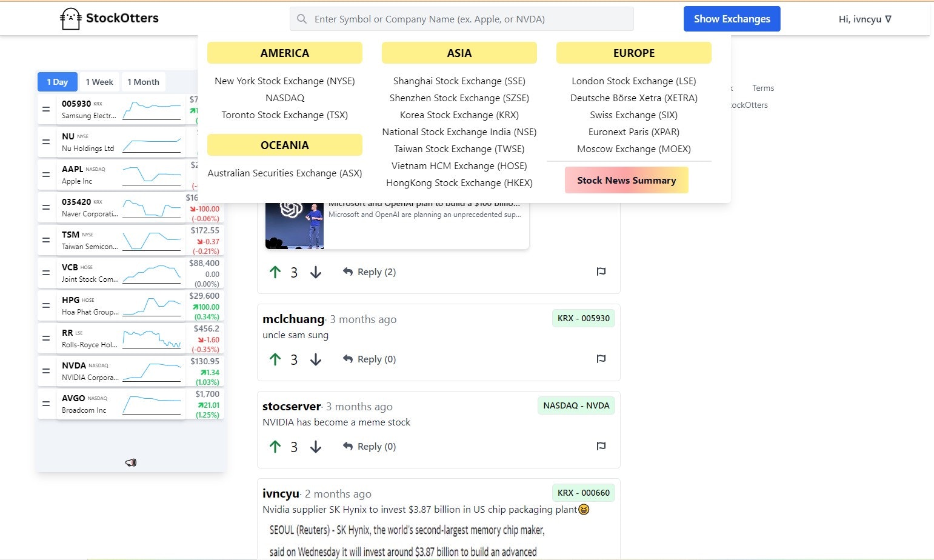Click the EUROPE region header

(x=634, y=53)
